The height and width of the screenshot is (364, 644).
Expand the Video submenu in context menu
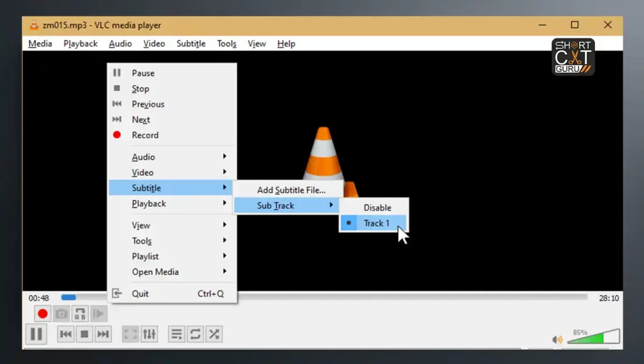(x=172, y=172)
